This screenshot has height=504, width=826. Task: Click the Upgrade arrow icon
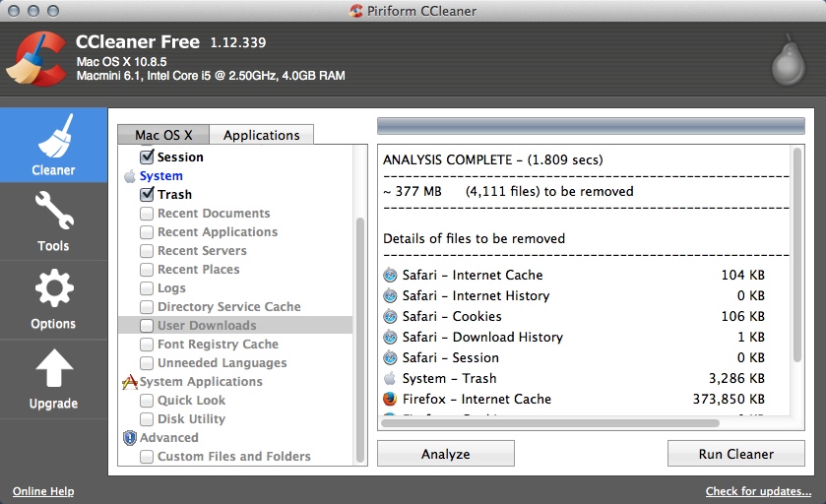53,371
